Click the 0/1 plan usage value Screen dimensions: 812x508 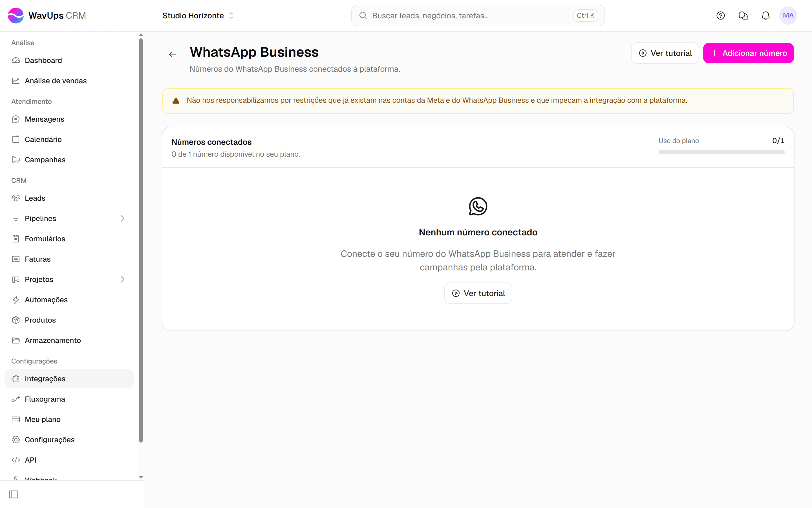(x=778, y=141)
